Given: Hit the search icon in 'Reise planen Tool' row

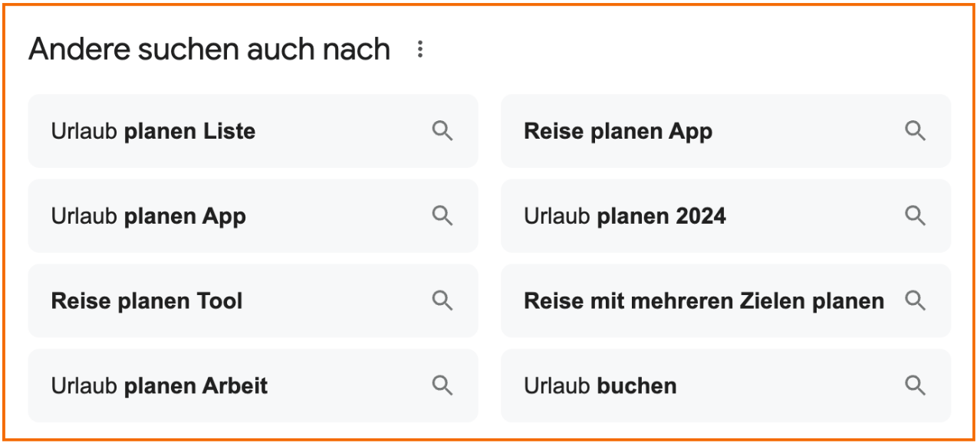Looking at the screenshot, I should (442, 300).
